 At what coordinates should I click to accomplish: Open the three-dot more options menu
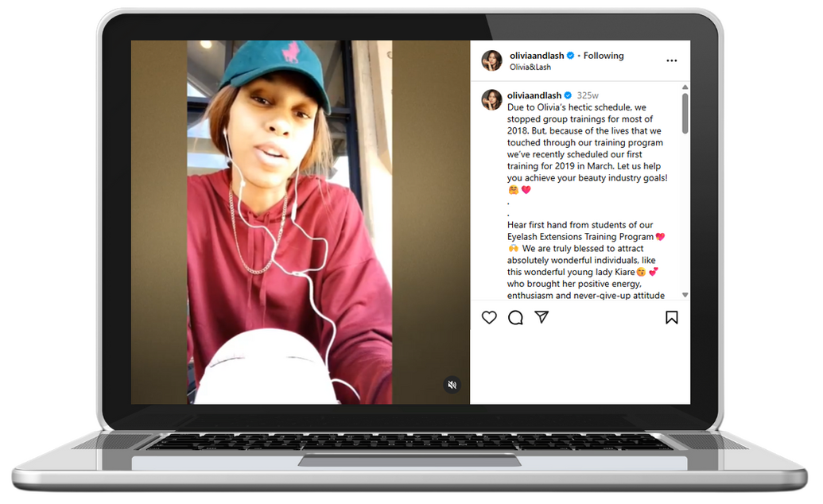coord(671,61)
